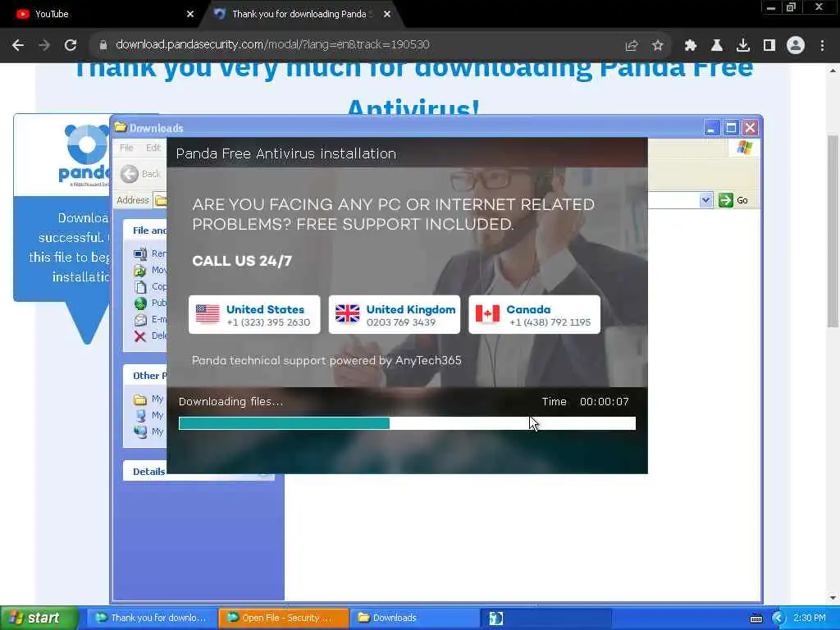Switch to Open File - Security taskbar item

[283, 618]
